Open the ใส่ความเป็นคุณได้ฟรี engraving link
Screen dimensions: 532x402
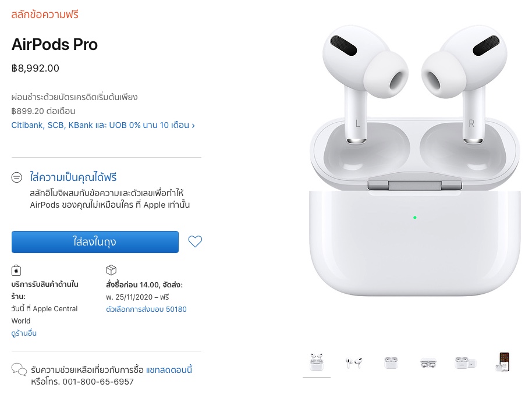pos(73,177)
